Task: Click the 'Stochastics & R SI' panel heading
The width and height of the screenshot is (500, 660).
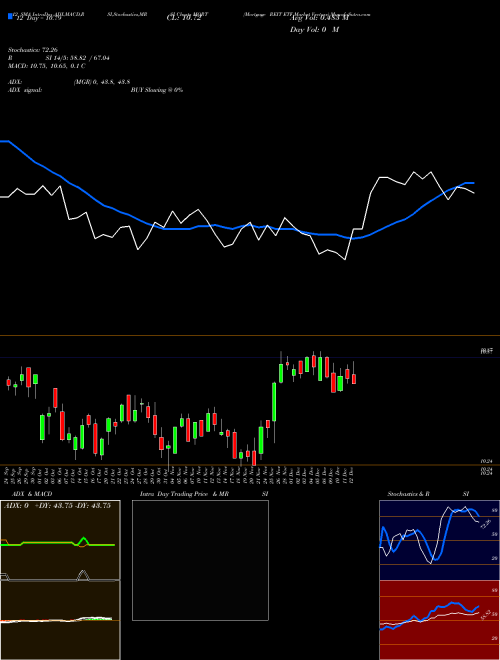Action: tap(428, 494)
